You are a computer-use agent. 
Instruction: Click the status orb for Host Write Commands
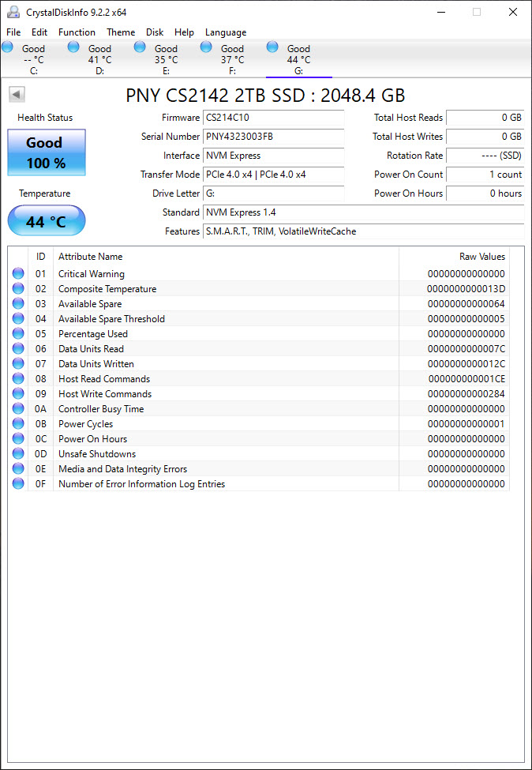click(18, 393)
